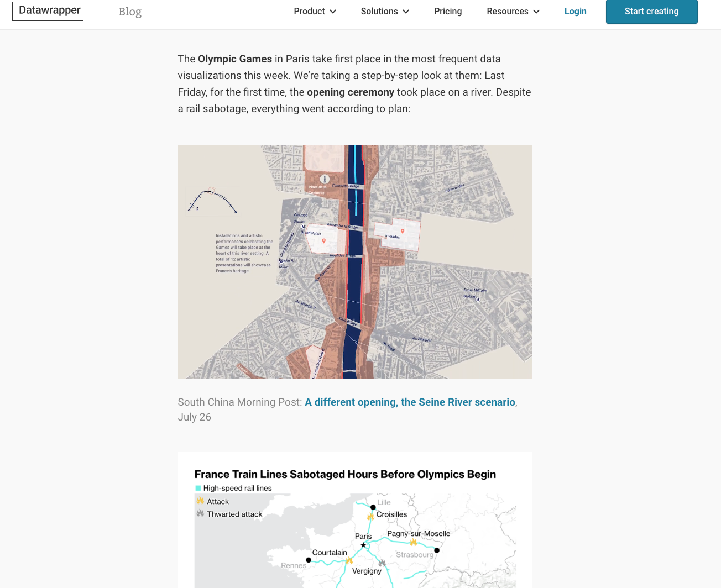Click the High-speed rail lines legend swatch

(198, 488)
